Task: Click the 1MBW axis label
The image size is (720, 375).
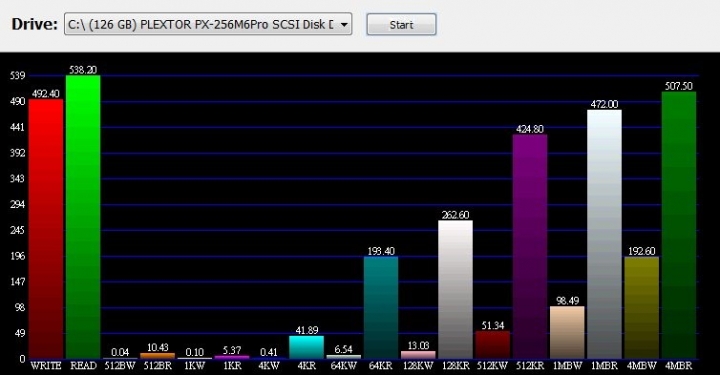Action: click(567, 366)
